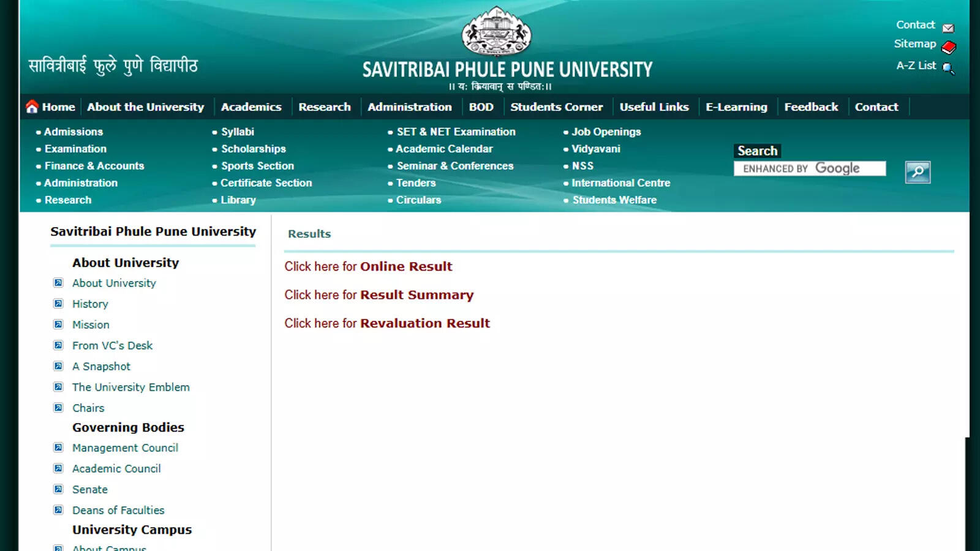Click arrow icon beside From VC's Desk
980x551 pixels.
coord(58,345)
